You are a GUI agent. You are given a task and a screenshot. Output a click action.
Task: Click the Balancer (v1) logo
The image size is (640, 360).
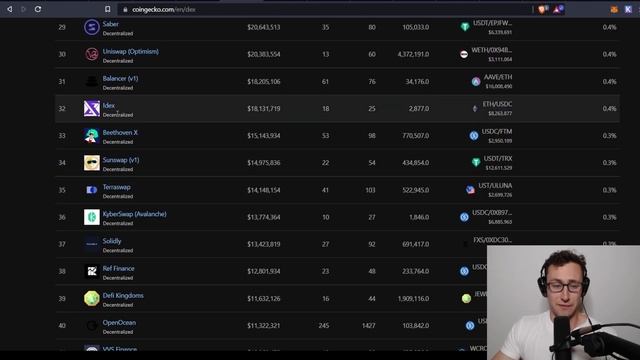(91, 81)
